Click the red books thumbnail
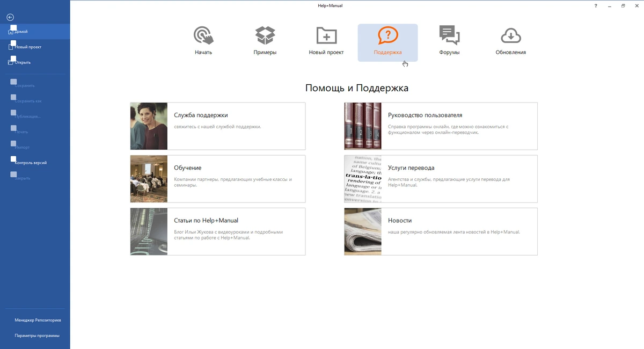The image size is (644, 349). pyautogui.click(x=363, y=126)
